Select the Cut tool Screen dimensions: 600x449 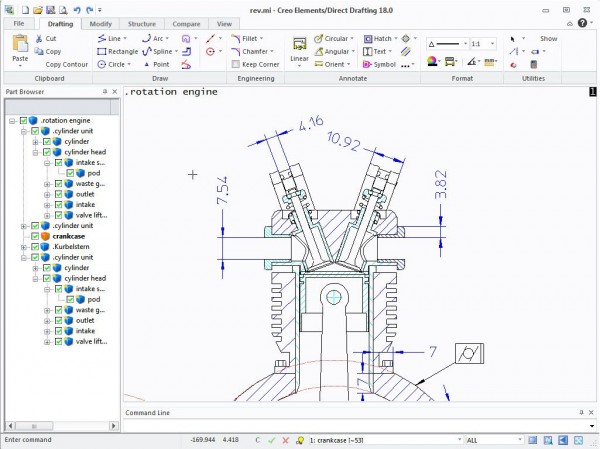click(46, 38)
